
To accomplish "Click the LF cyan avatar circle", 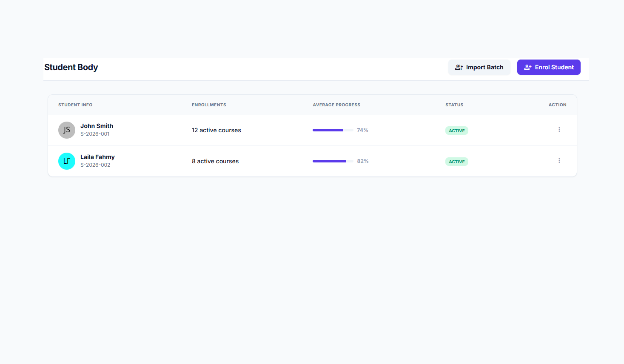I will point(67,161).
